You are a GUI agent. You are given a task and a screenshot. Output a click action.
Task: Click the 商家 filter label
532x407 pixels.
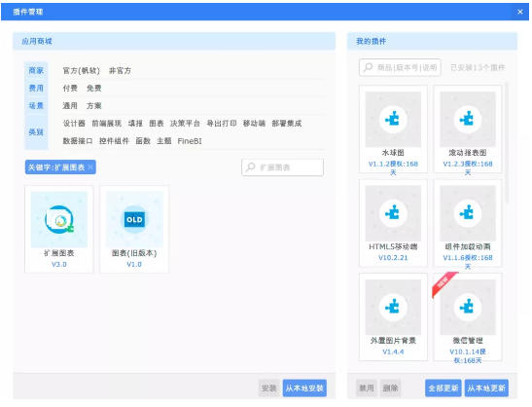pos(36,70)
